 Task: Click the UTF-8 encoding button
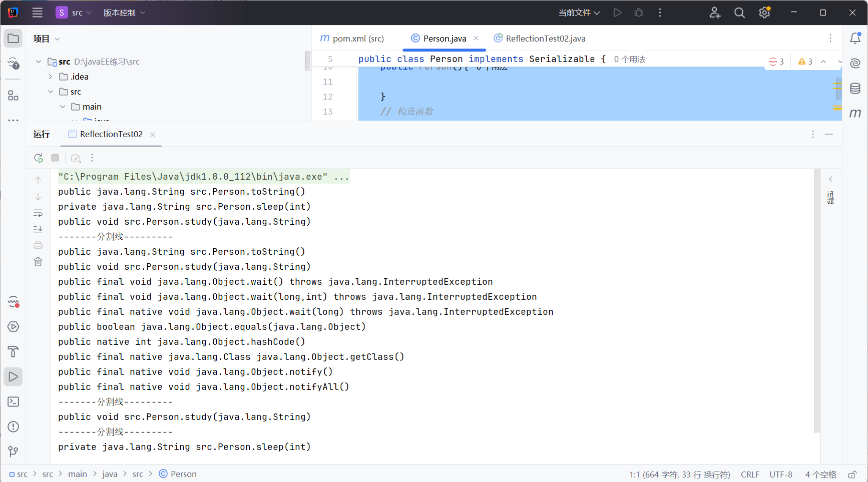[781, 474]
